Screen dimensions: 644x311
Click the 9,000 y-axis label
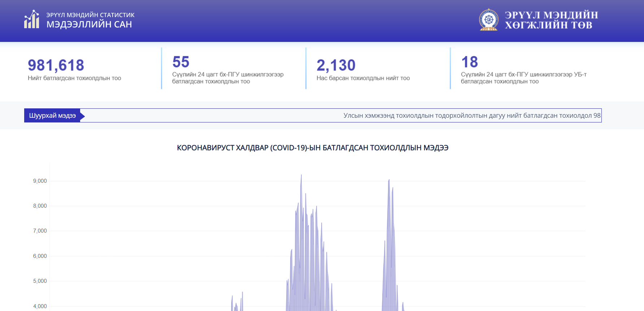pyautogui.click(x=40, y=181)
